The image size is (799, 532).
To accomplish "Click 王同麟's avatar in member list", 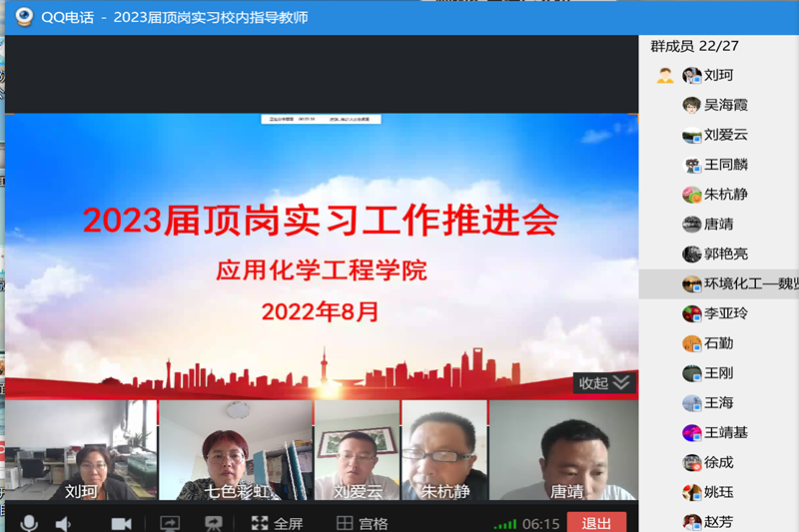I will coord(692,165).
